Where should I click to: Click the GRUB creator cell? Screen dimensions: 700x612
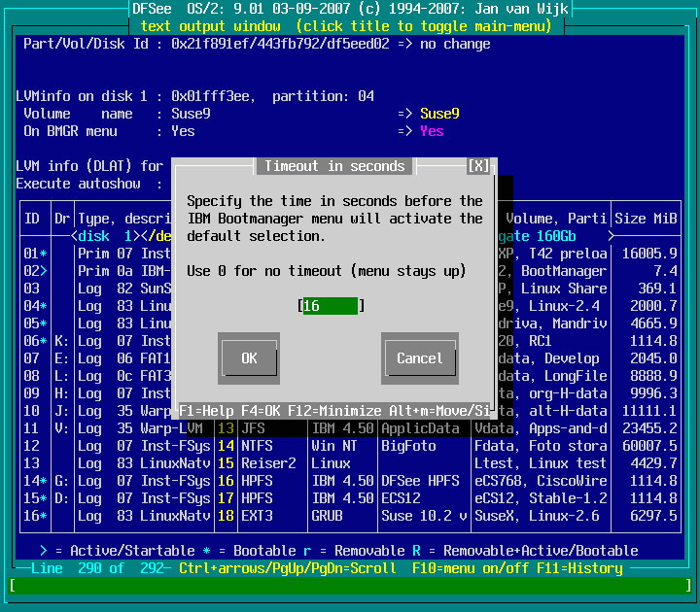[x=327, y=516]
